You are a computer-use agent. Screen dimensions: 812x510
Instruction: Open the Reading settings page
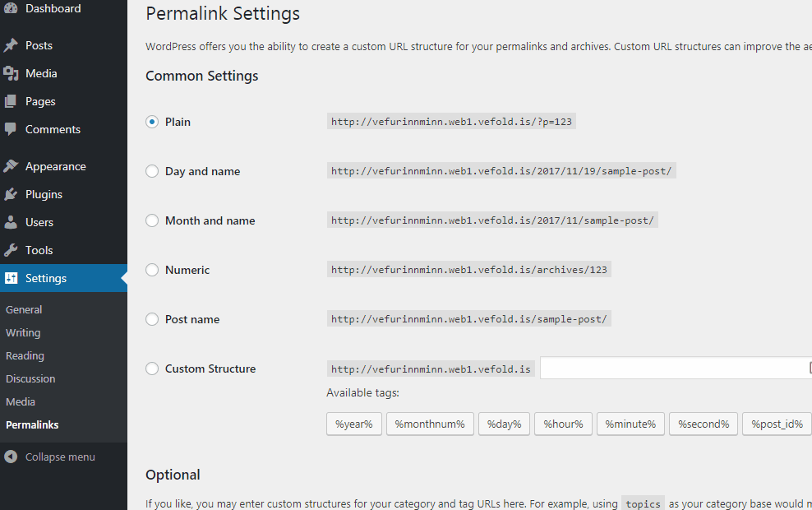coord(25,355)
